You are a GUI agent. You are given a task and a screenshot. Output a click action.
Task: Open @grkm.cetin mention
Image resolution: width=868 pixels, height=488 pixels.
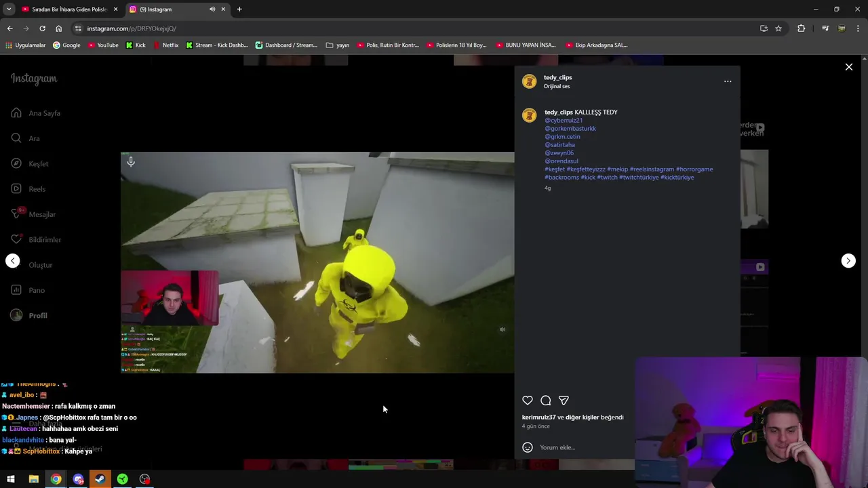pyautogui.click(x=562, y=137)
